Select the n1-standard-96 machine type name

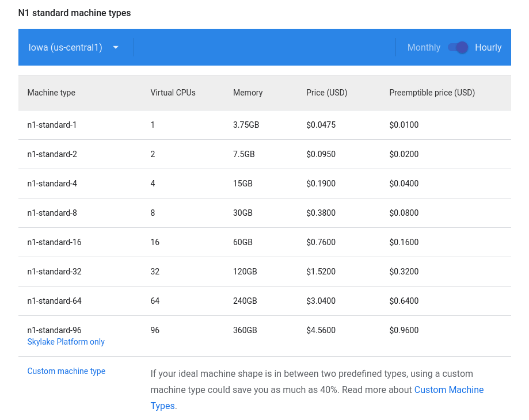tap(54, 330)
